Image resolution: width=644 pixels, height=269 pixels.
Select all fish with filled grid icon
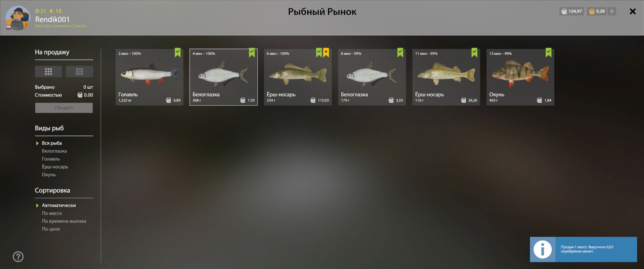pos(48,72)
